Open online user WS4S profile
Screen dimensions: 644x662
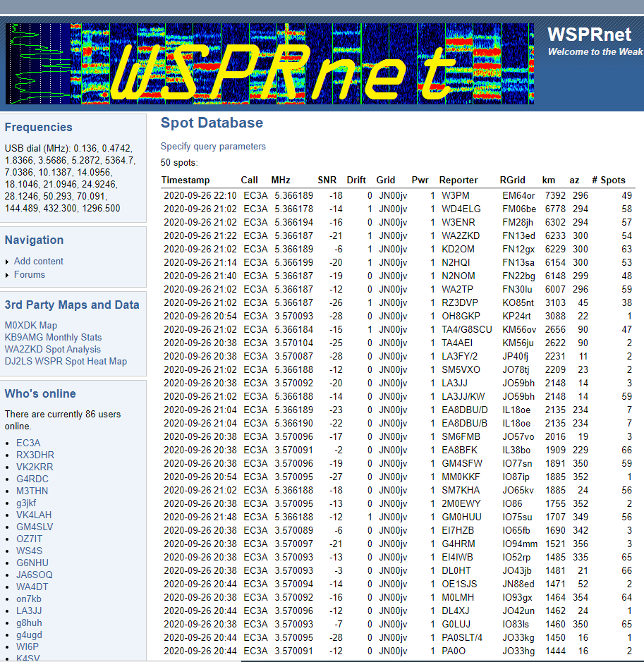coord(29,551)
